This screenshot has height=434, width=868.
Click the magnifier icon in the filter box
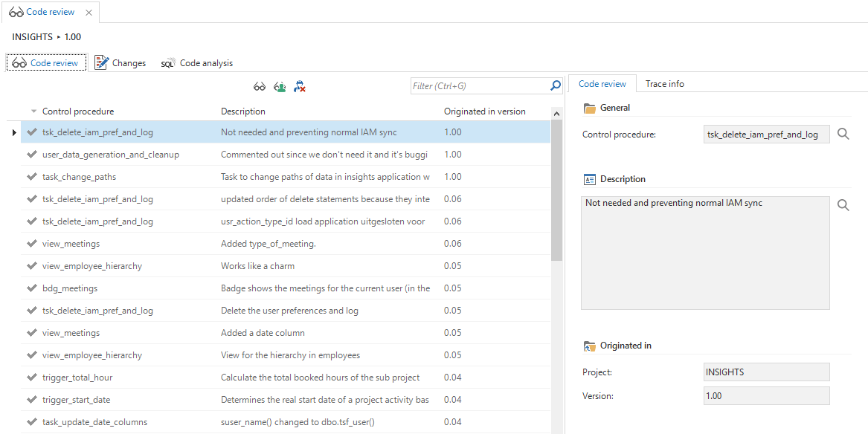coord(555,86)
